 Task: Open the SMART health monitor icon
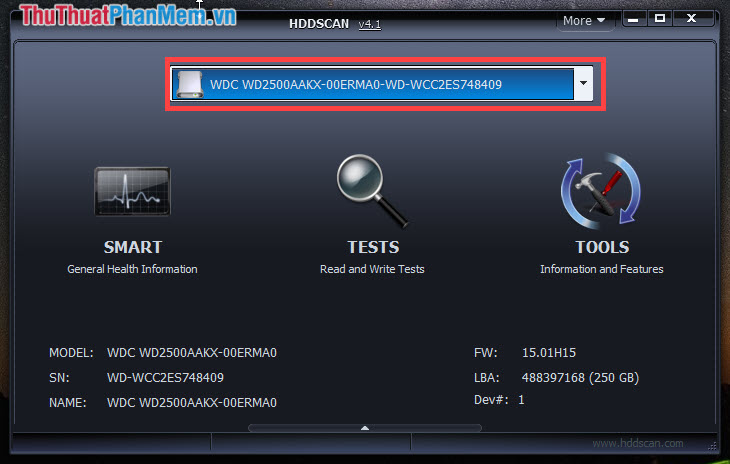132,191
